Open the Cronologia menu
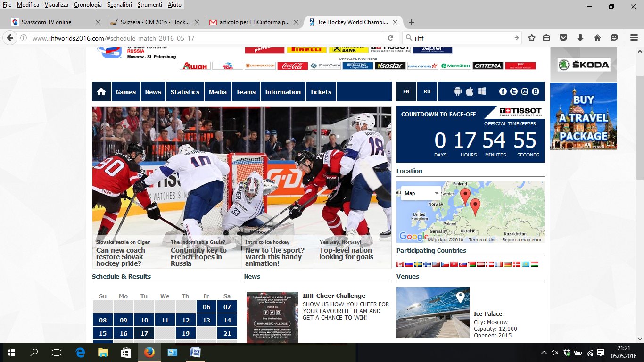The image size is (644, 362). point(88,5)
